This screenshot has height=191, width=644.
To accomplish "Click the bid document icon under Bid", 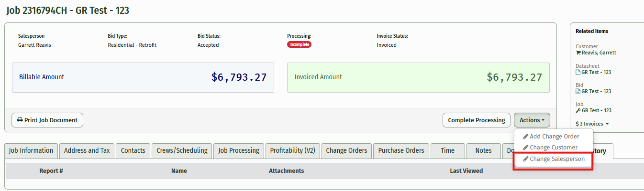I will coord(578,91).
